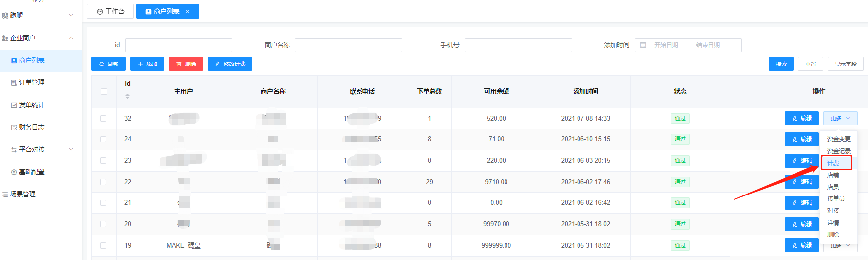Viewport: 868px width, 260px height.
Task: Check the row with Id 20
Action: point(103,224)
